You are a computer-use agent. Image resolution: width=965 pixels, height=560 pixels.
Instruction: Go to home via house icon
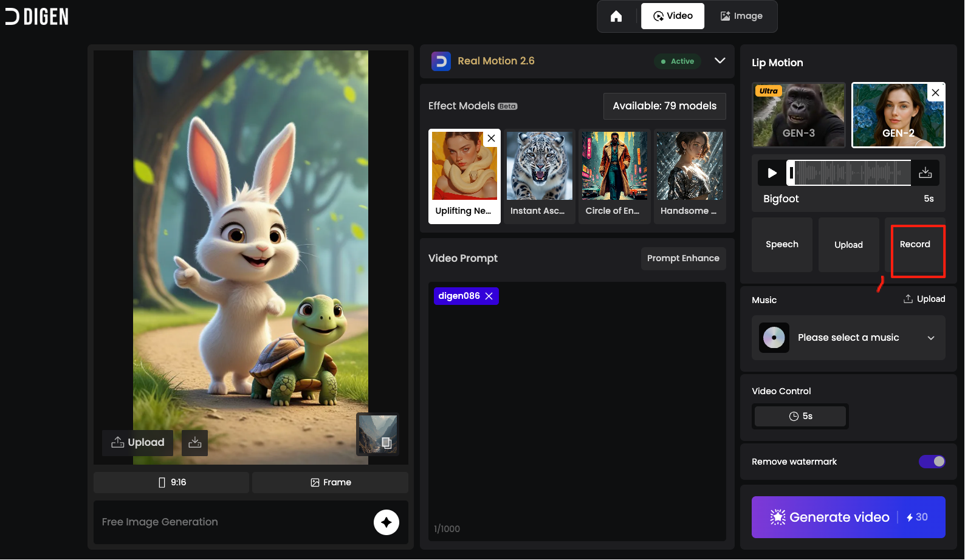616,16
